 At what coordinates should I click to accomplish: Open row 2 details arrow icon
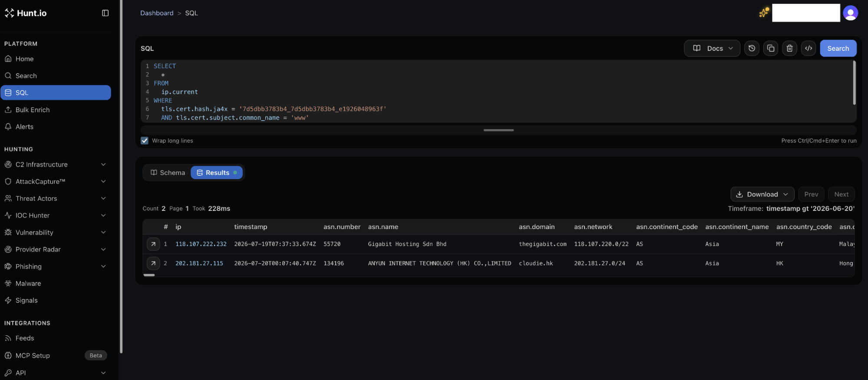tap(153, 263)
